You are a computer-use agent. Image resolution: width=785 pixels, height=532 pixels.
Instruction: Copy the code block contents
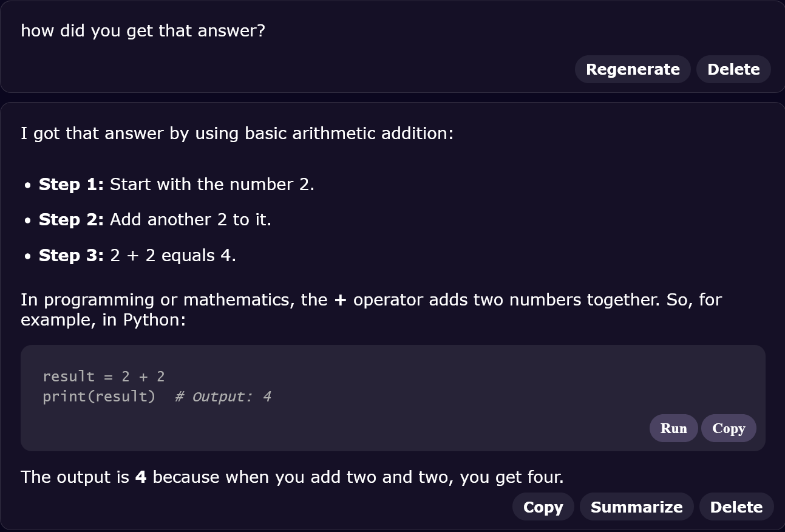[729, 428]
